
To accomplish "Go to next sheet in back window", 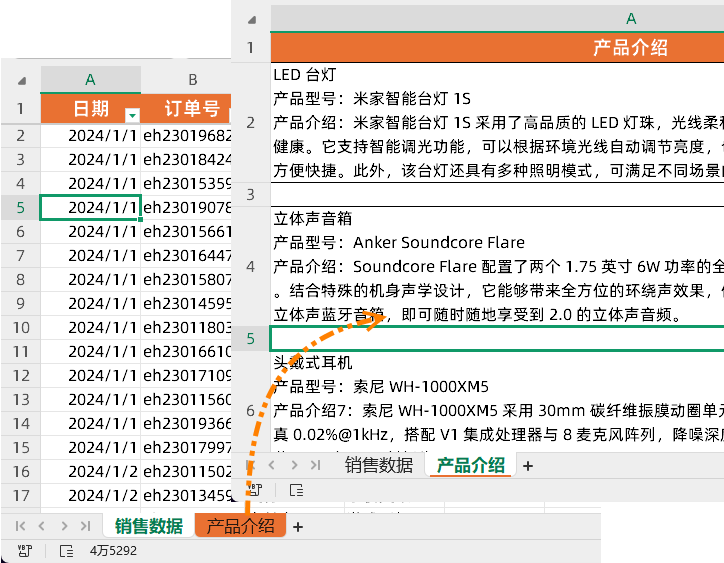I will click(64, 526).
